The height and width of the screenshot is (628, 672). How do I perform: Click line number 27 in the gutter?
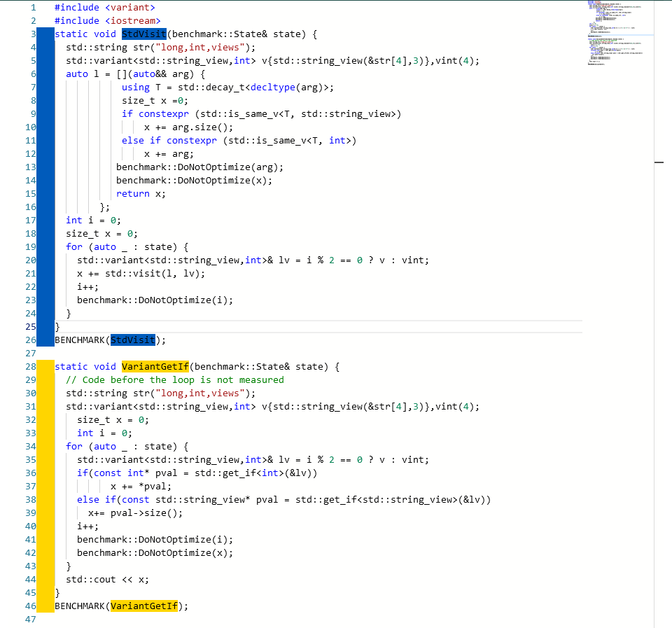(30, 354)
